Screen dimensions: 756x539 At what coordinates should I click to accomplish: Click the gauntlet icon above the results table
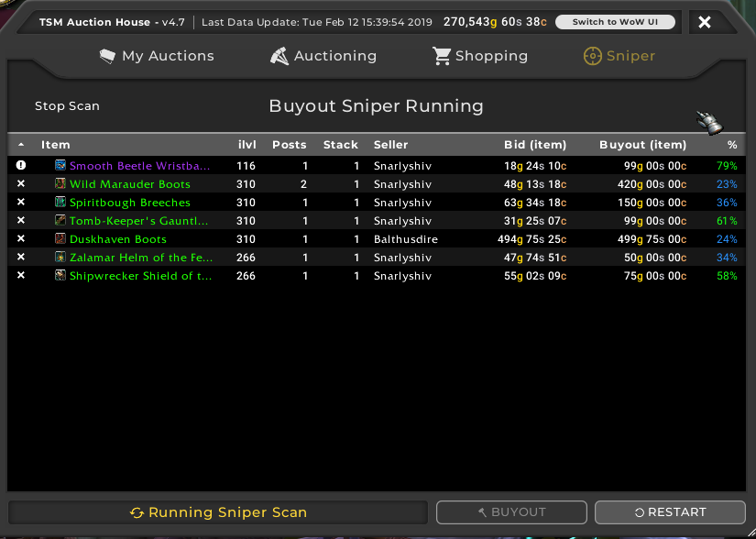pos(708,123)
